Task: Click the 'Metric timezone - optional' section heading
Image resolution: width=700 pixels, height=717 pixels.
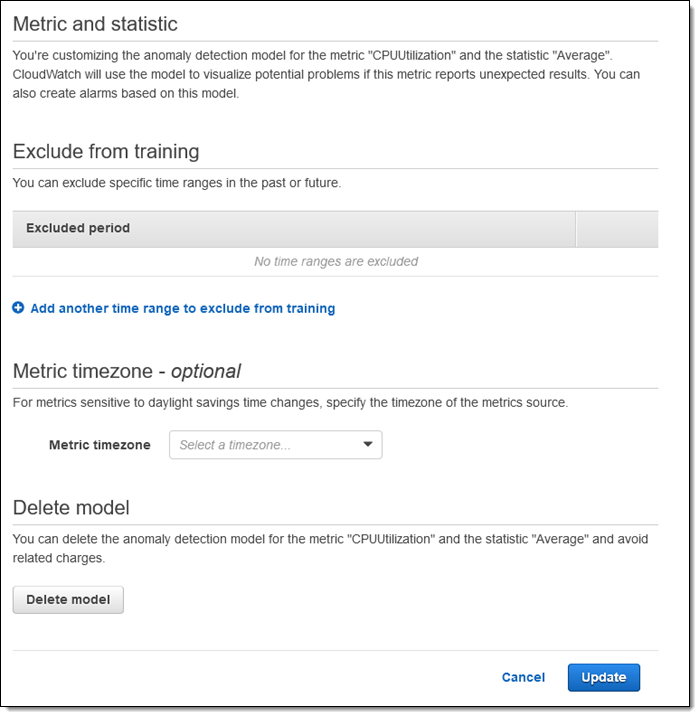Action: pyautogui.click(x=127, y=371)
